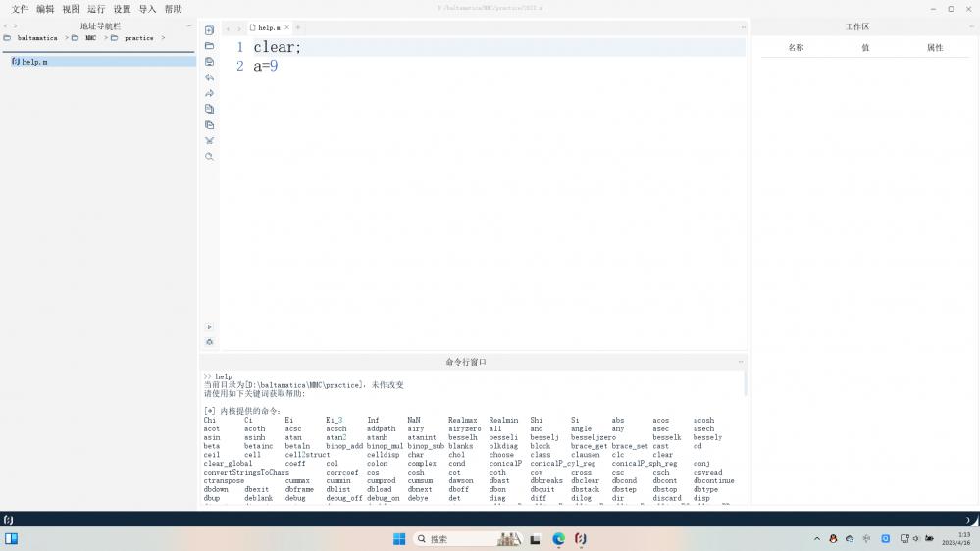Undo the last edit with the undo arrow
This screenshot has height=551, width=980.
pyautogui.click(x=209, y=77)
